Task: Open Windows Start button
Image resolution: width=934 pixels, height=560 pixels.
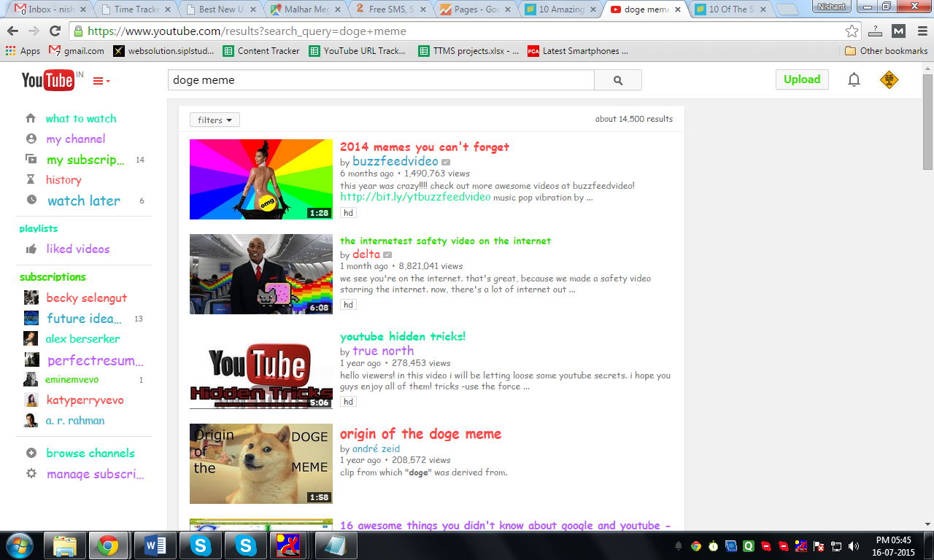Action: [19, 545]
